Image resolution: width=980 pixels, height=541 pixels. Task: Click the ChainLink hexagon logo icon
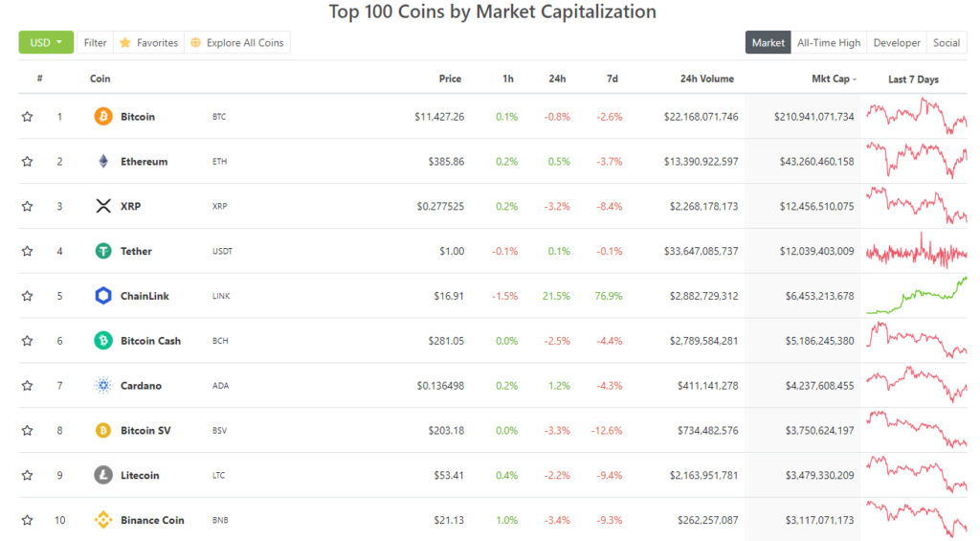(103, 296)
